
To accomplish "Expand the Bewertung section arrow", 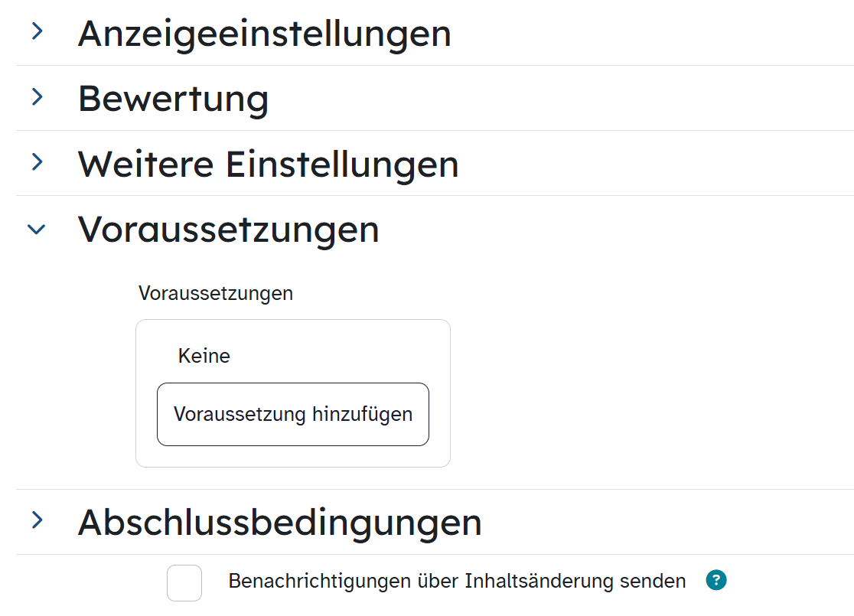I will point(36,97).
